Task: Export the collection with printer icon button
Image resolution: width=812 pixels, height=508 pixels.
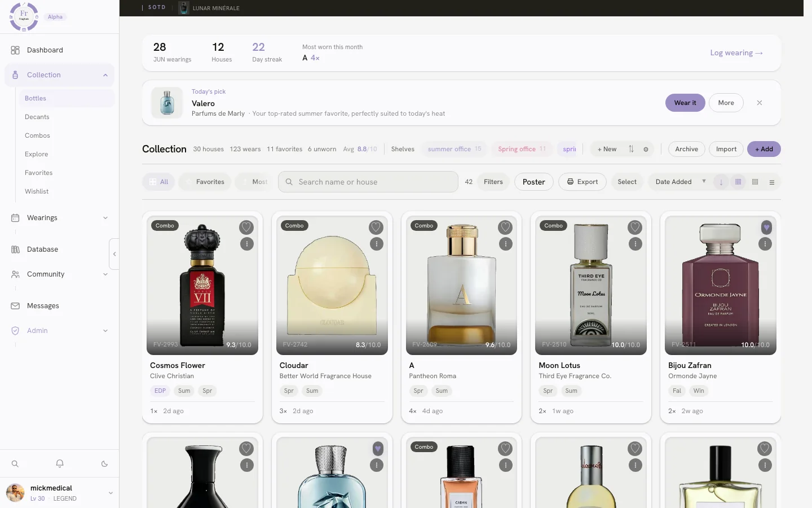Action: pos(582,182)
